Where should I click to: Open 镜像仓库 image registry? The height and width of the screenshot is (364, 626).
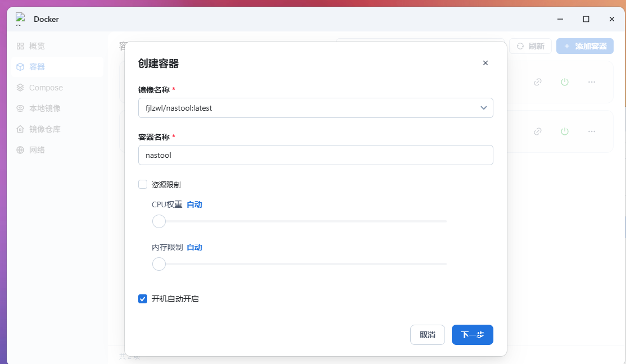click(57, 129)
